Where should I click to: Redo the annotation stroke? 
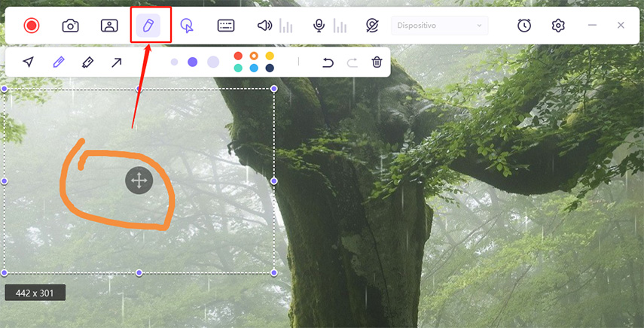[x=352, y=62]
